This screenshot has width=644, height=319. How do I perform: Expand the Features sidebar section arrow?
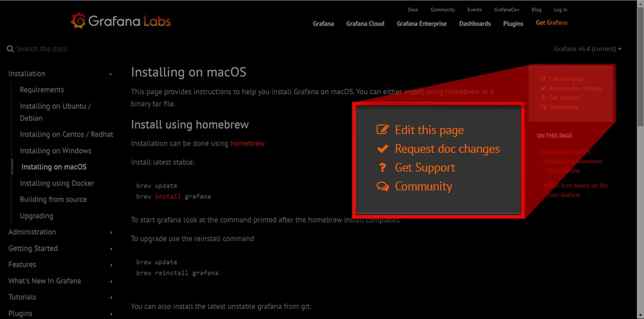pyautogui.click(x=111, y=265)
